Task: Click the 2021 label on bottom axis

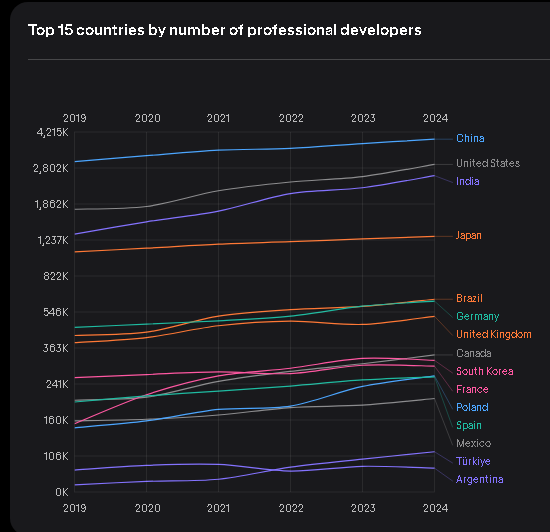Action: point(218,508)
